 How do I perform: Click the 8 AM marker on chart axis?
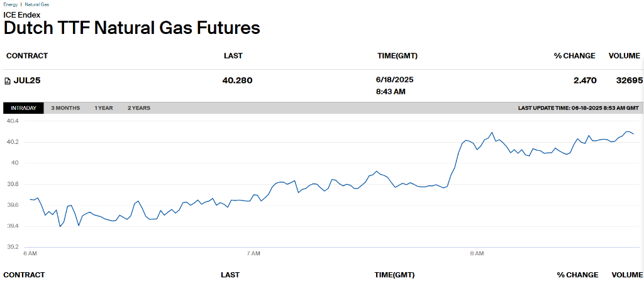[477, 254]
